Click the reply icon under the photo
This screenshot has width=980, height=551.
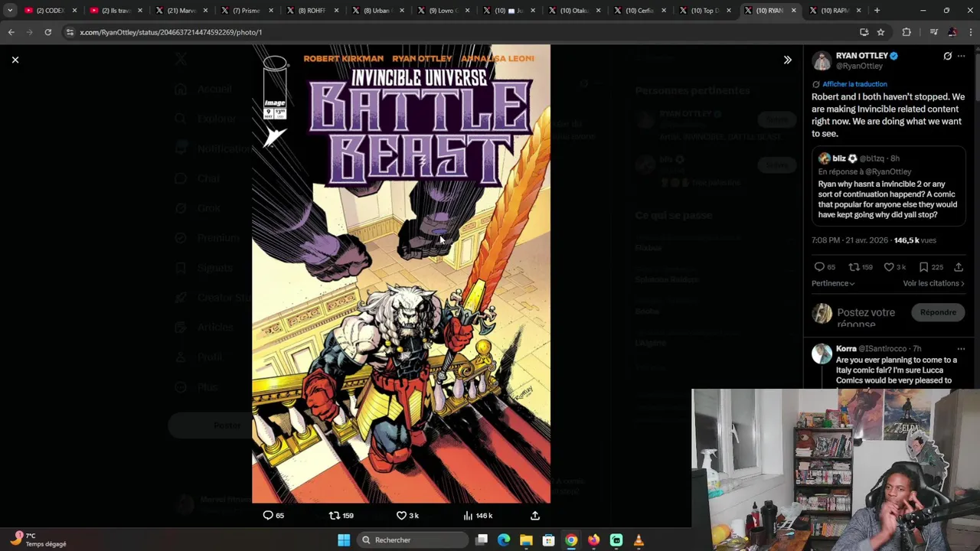tap(268, 516)
